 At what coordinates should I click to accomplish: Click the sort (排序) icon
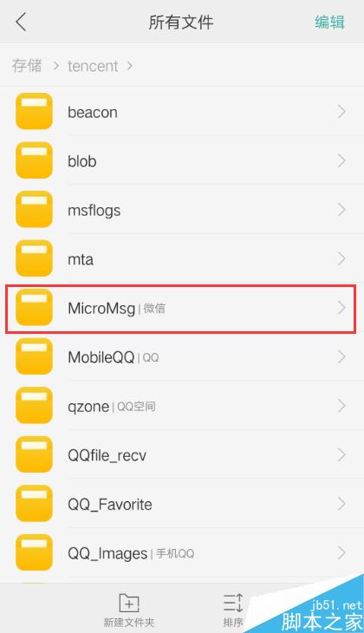233,603
